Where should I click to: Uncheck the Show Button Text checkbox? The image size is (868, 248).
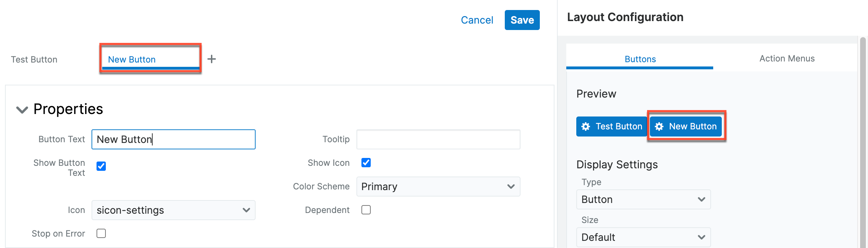tap(101, 166)
